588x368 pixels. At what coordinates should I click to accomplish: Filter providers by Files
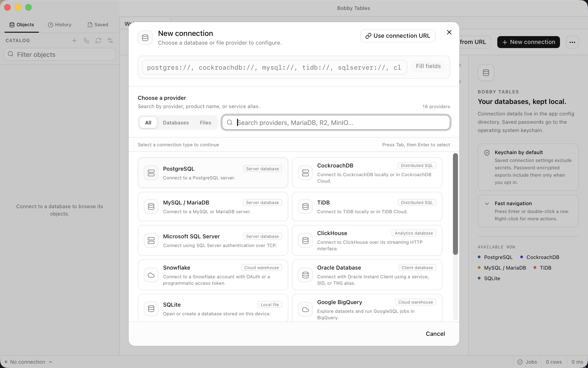click(x=205, y=122)
